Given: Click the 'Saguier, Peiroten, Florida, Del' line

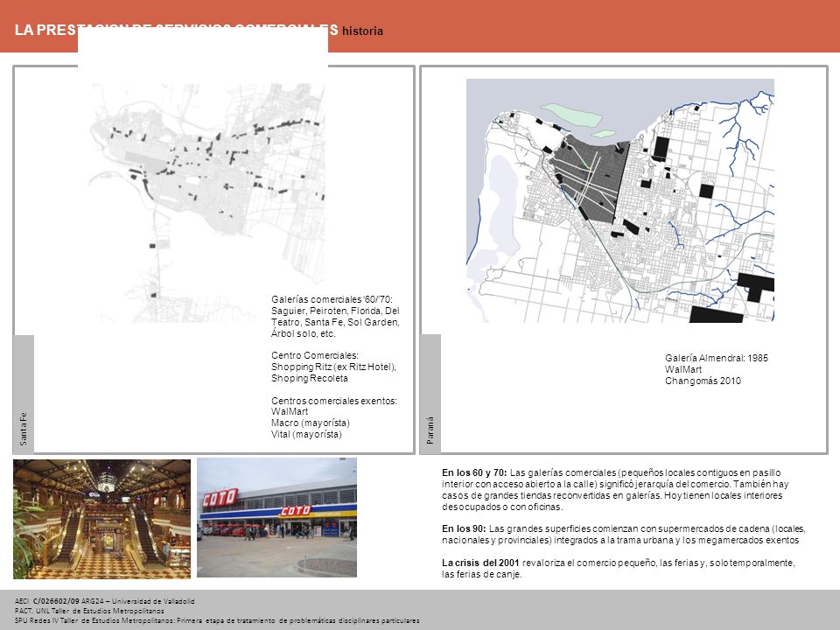Looking at the screenshot, I should pos(335,311).
